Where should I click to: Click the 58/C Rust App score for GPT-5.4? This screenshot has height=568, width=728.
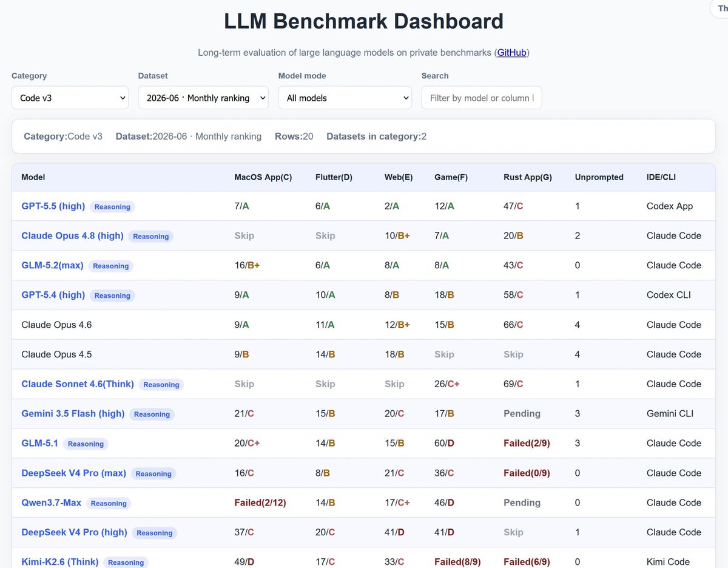[513, 295]
